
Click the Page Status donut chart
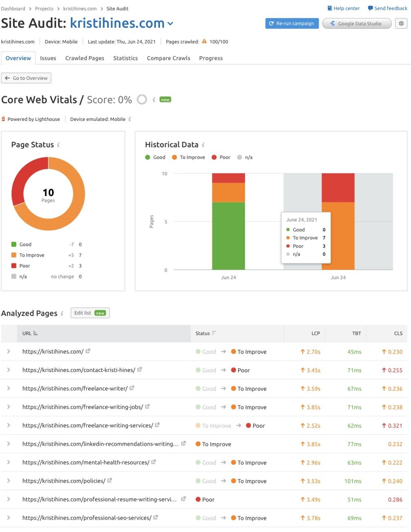(48, 194)
